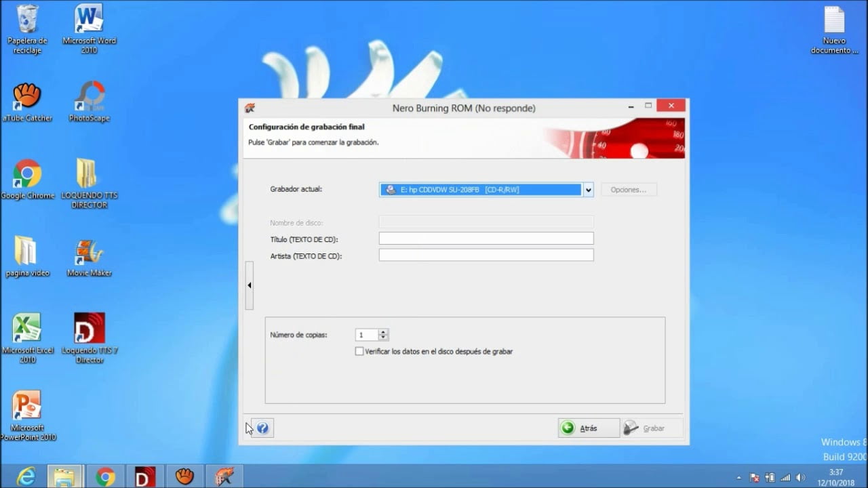The width and height of the screenshot is (868, 488).
Task: Open Chrome from the taskbar
Action: (x=105, y=476)
